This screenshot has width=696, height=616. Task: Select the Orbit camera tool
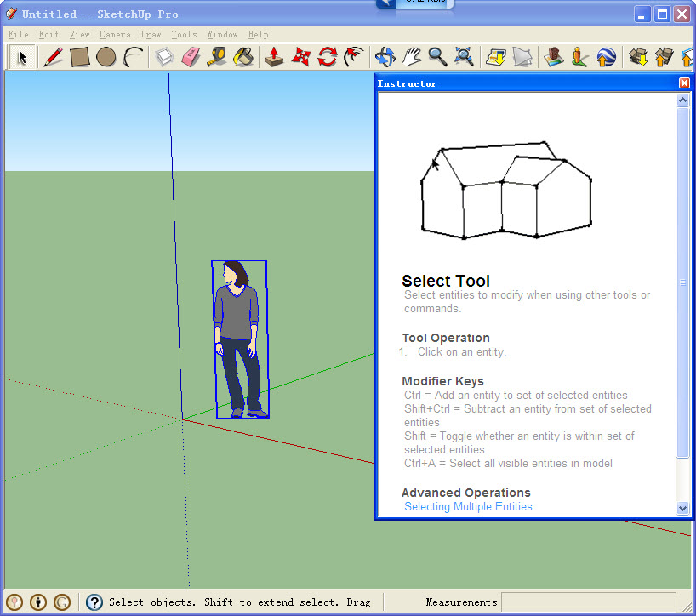click(385, 57)
